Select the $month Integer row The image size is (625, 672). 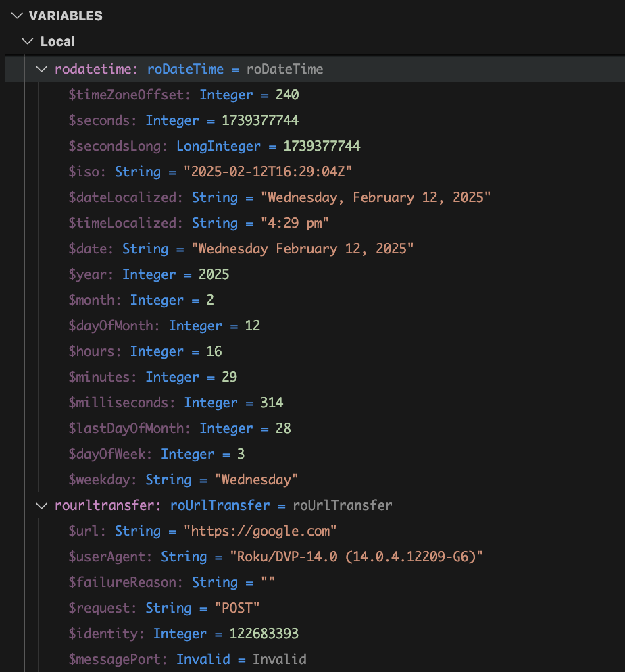pyautogui.click(x=315, y=301)
